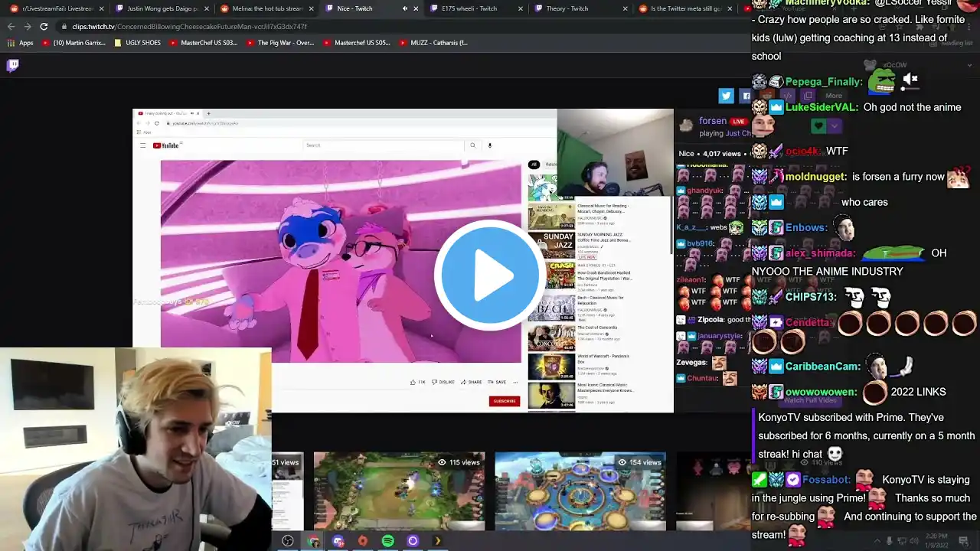Reload the current page
This screenshot has width=980, height=551.
44,26
